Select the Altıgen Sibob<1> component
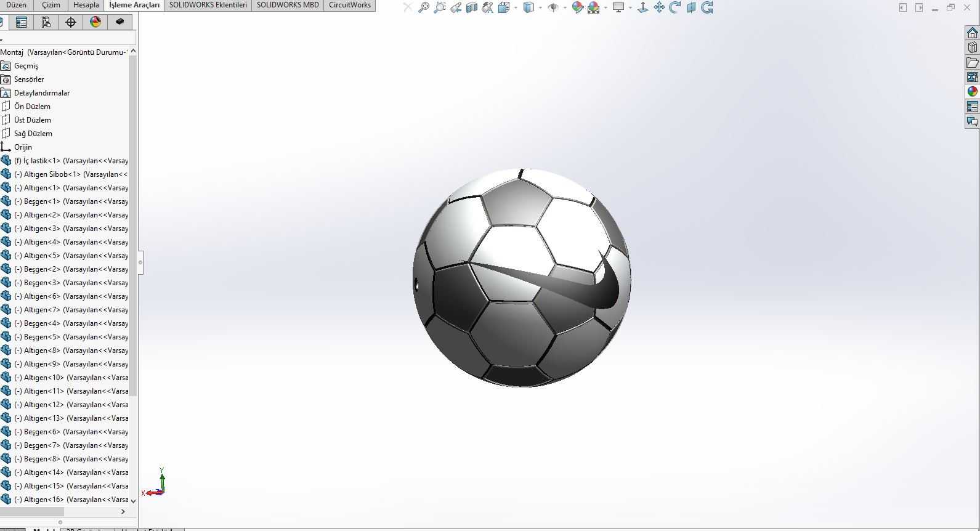Viewport: 980px width, 531px height. point(64,174)
